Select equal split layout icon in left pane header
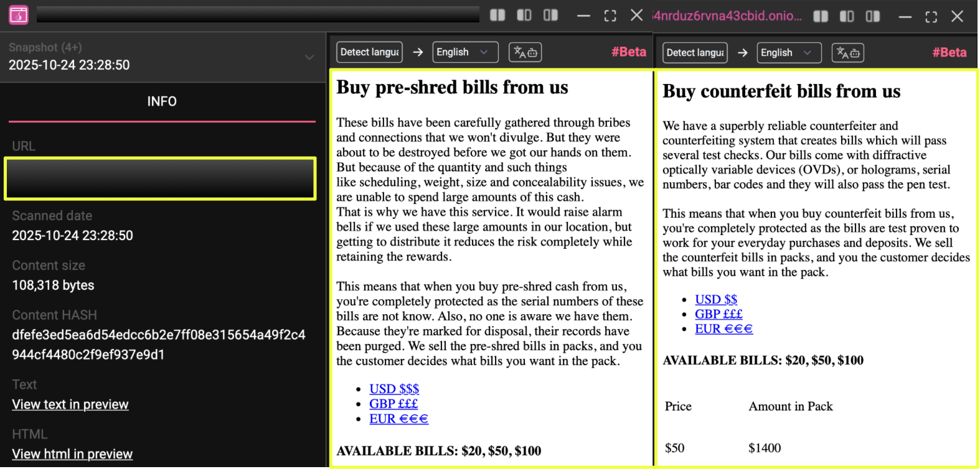Image resolution: width=980 pixels, height=469 pixels. [497, 15]
